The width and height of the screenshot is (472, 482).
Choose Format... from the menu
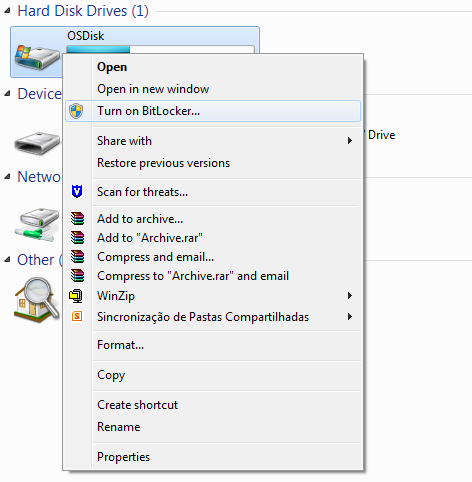(213, 345)
